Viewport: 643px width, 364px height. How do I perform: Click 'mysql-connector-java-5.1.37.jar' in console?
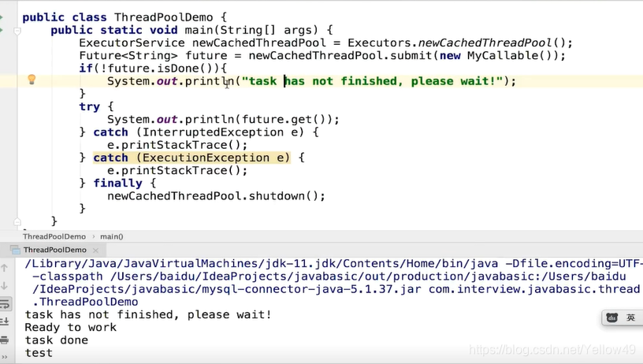coord(311,289)
